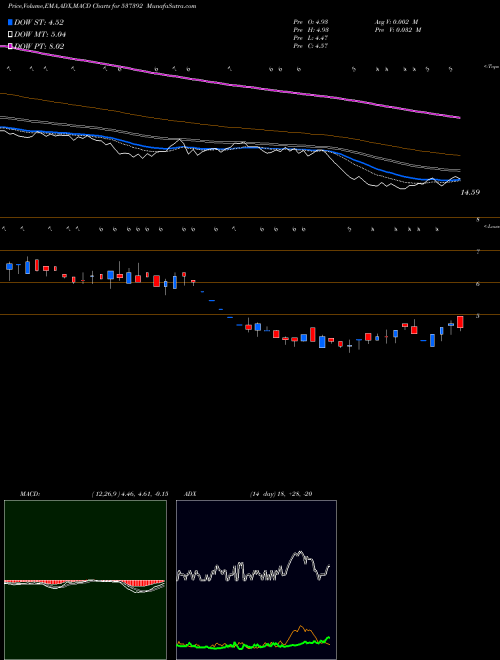Click the 'DOW MT: 5.04' legend text
500x660 pixels.
pos(40,34)
